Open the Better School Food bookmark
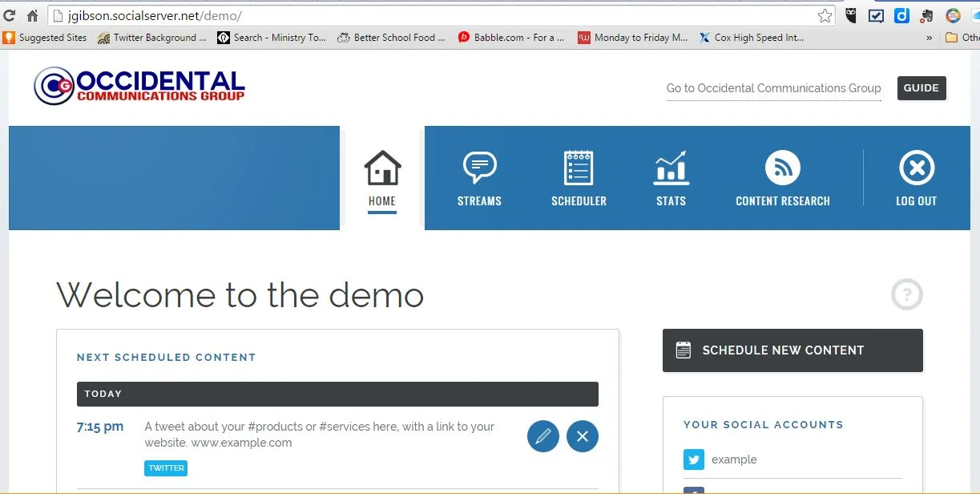Screen dimensions: 980x494 click(391, 38)
